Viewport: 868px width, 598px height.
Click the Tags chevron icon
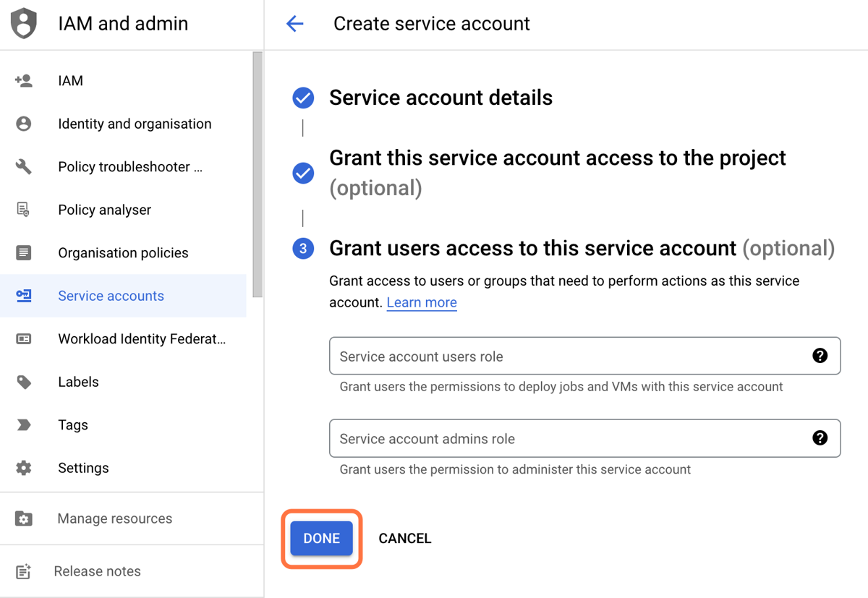(x=24, y=425)
